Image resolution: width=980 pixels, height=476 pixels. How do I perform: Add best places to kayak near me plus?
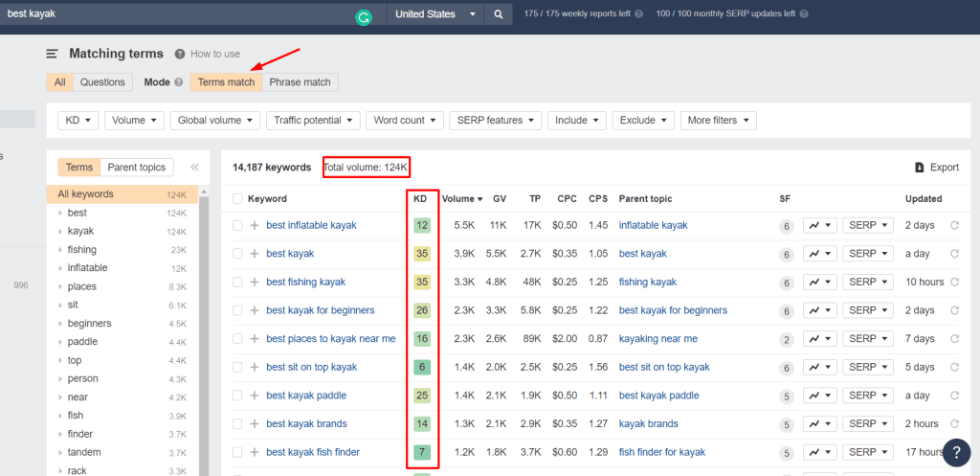255,338
